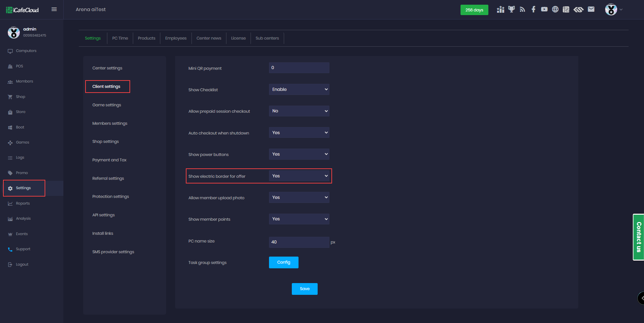Image resolution: width=644 pixels, height=323 pixels.
Task: Expand the Show power buttons dropdown
Action: click(x=299, y=154)
